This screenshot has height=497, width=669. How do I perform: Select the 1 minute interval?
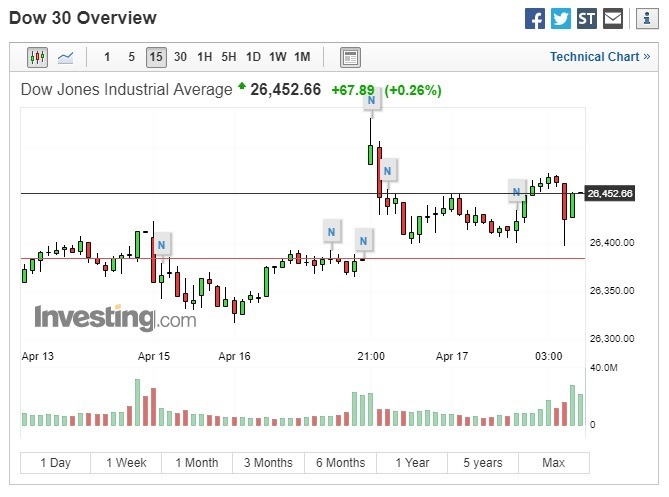[107, 57]
